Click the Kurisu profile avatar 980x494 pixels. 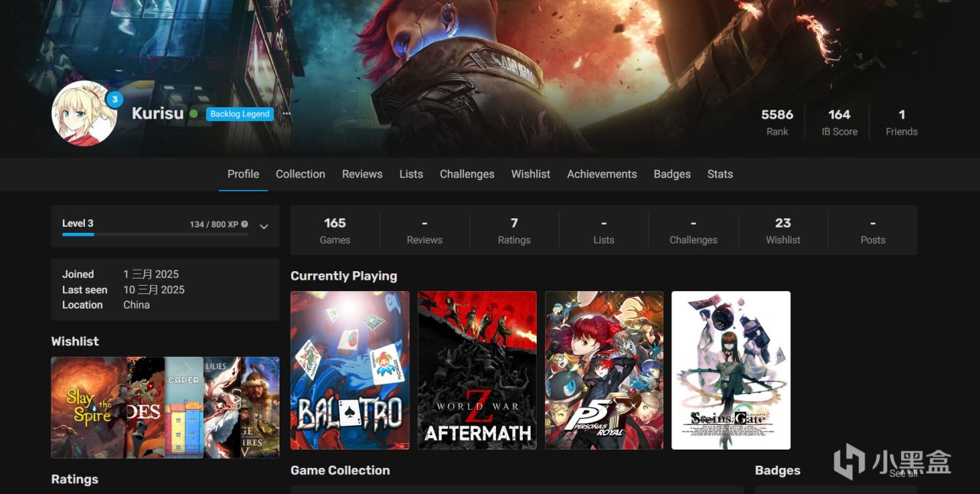[x=84, y=113]
